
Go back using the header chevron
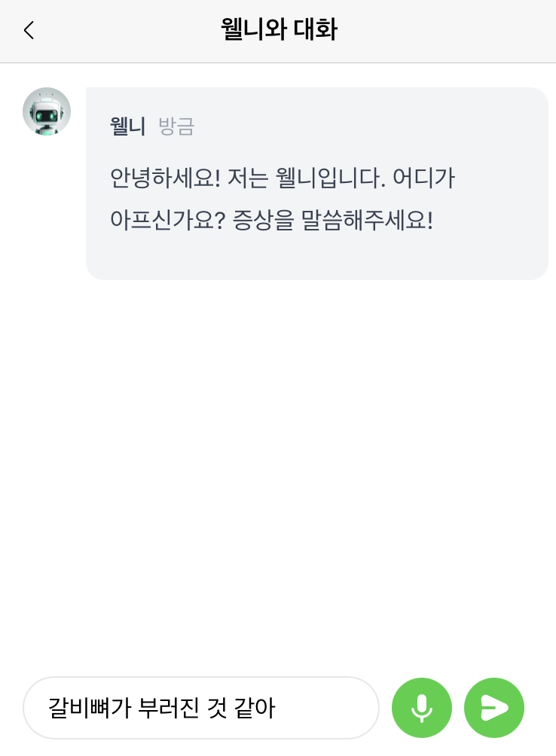[29, 30]
